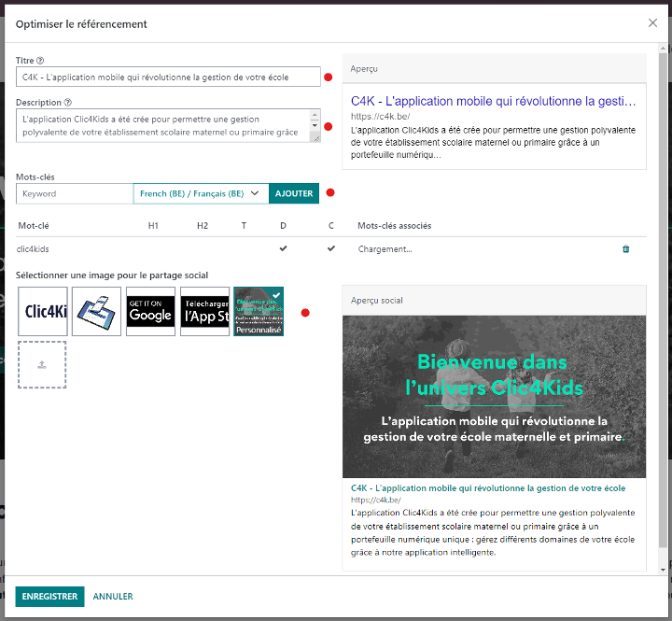Image resolution: width=672 pixels, height=621 pixels.
Task: Close the Optimiser le référencement dialog
Action: [652, 22]
